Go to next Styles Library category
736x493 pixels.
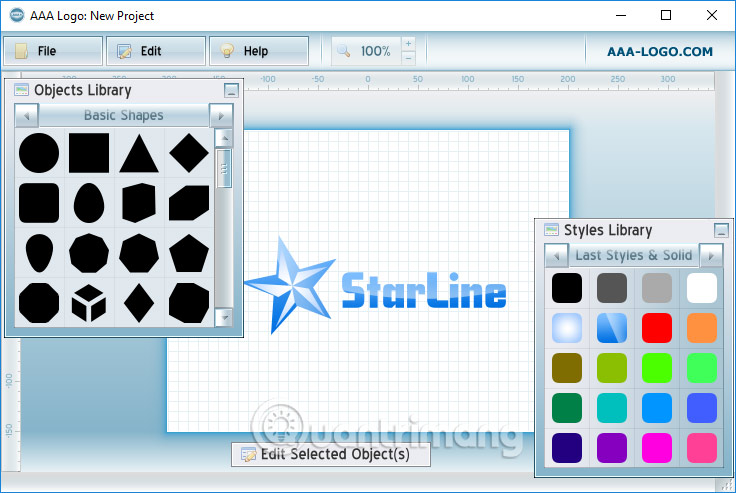point(711,256)
